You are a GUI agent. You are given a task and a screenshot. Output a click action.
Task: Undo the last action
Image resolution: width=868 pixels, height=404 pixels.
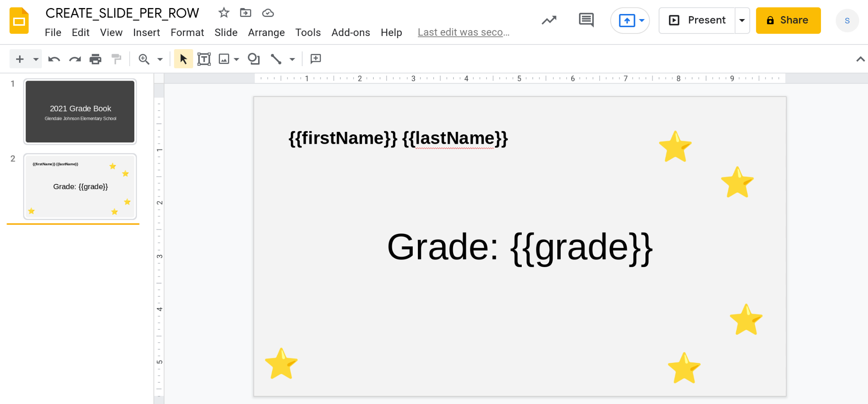tap(54, 59)
